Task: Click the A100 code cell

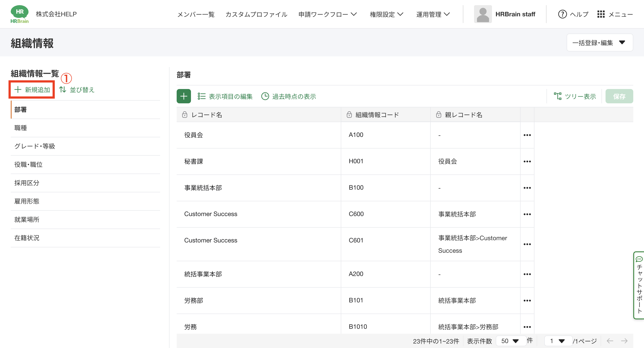Action: pyautogui.click(x=386, y=135)
